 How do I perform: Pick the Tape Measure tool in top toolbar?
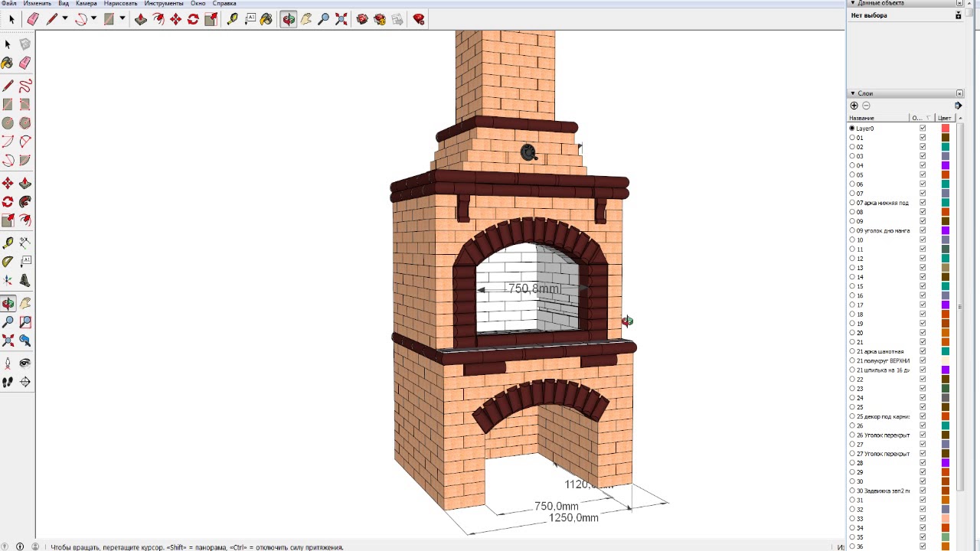232,19
